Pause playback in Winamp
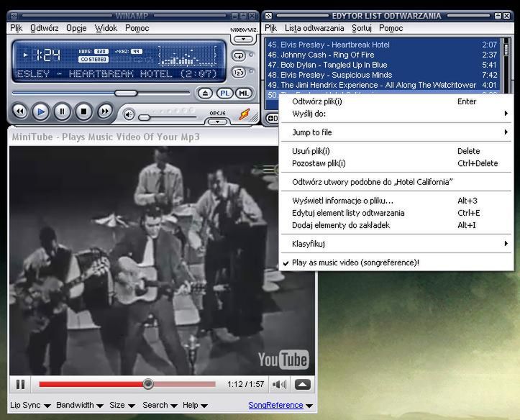The width and height of the screenshot is (520, 420). [x=62, y=111]
